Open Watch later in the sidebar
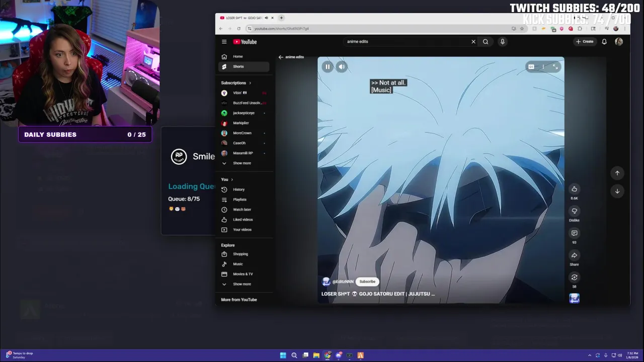Viewport: 644px width, 362px height. (x=244, y=210)
